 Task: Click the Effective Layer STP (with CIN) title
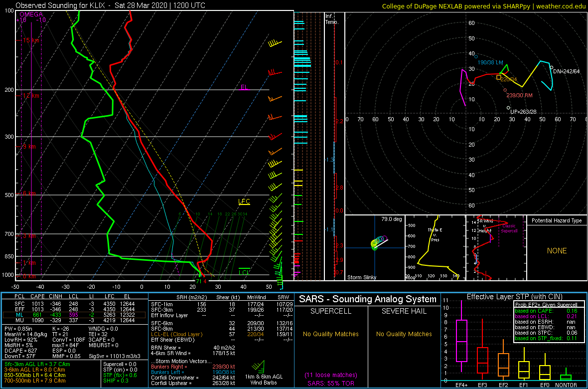[x=514, y=297]
